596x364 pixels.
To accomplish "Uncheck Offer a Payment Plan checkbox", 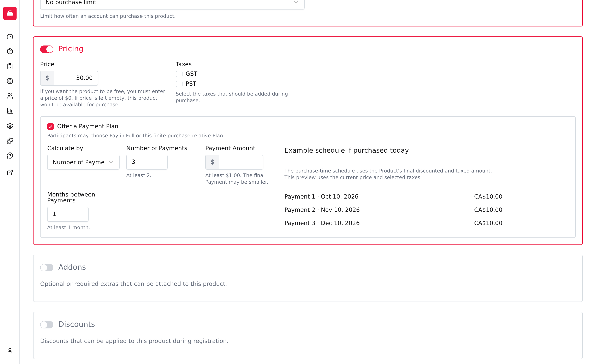I will click(x=50, y=126).
